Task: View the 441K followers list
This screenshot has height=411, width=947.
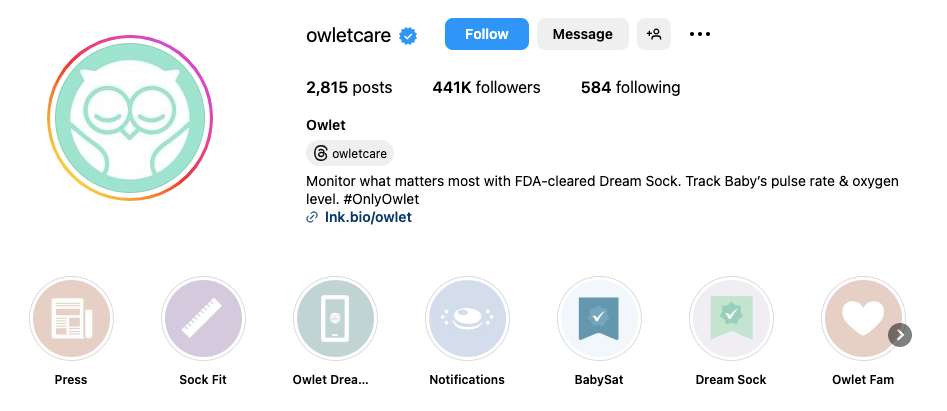Action: click(486, 88)
